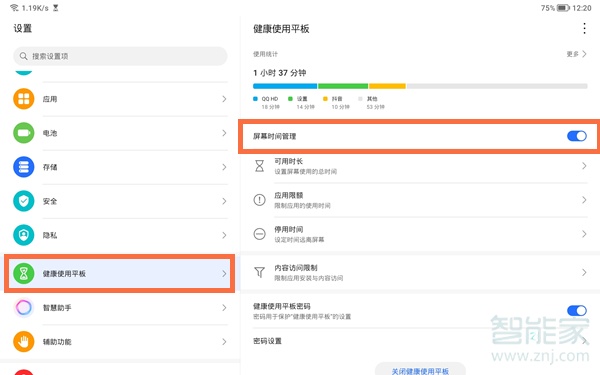Screen dimensions: 600x375
Task: Tap the 隐私 privacy icon
Action: tap(24, 235)
